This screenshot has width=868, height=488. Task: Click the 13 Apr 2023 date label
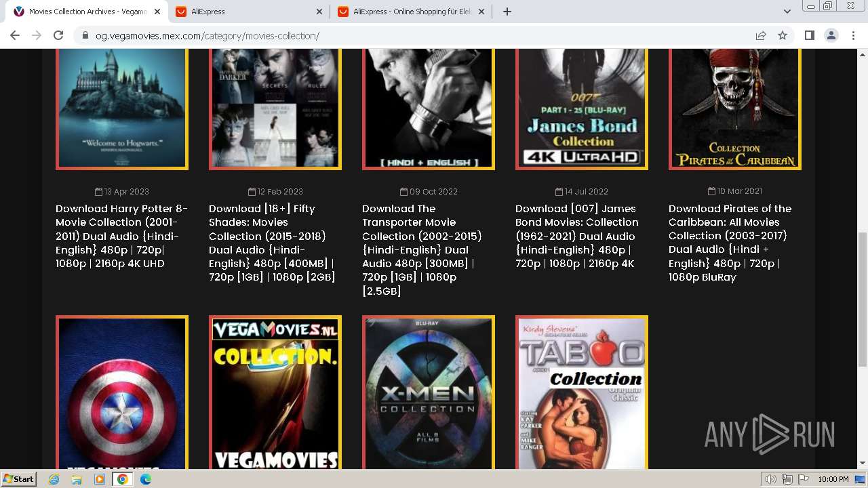pyautogui.click(x=122, y=192)
